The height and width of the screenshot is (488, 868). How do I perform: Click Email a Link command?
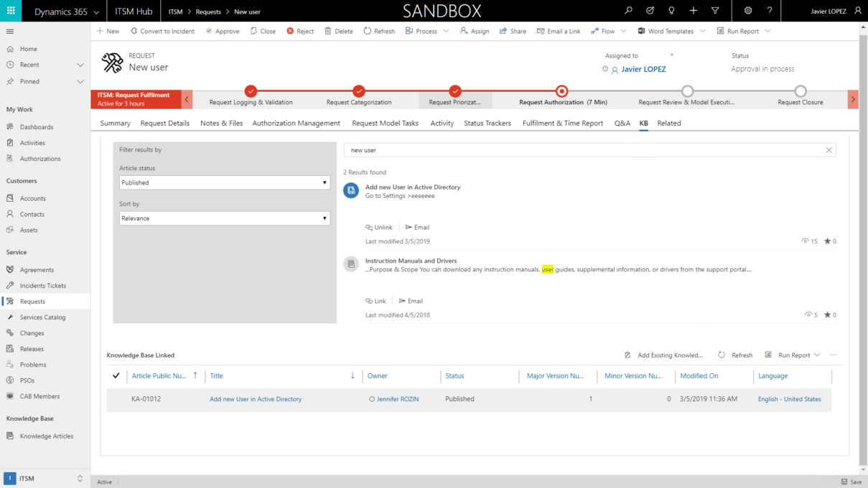[x=559, y=31]
